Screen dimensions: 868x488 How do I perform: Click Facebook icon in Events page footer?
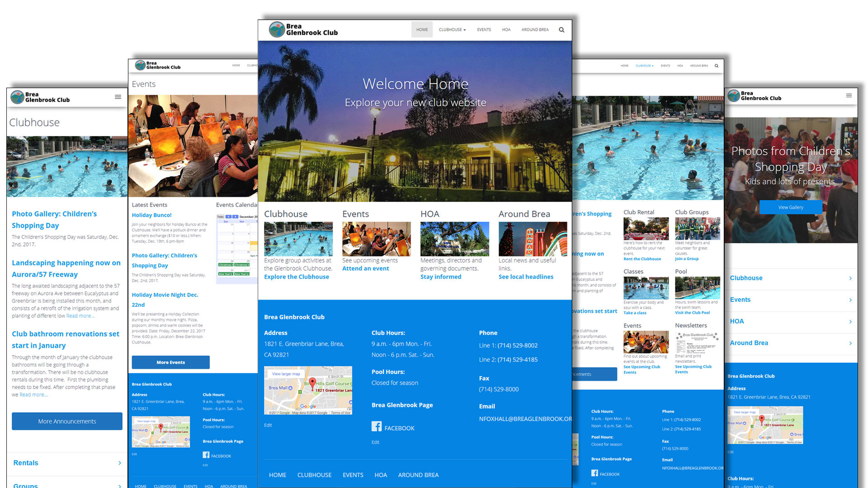206,455
